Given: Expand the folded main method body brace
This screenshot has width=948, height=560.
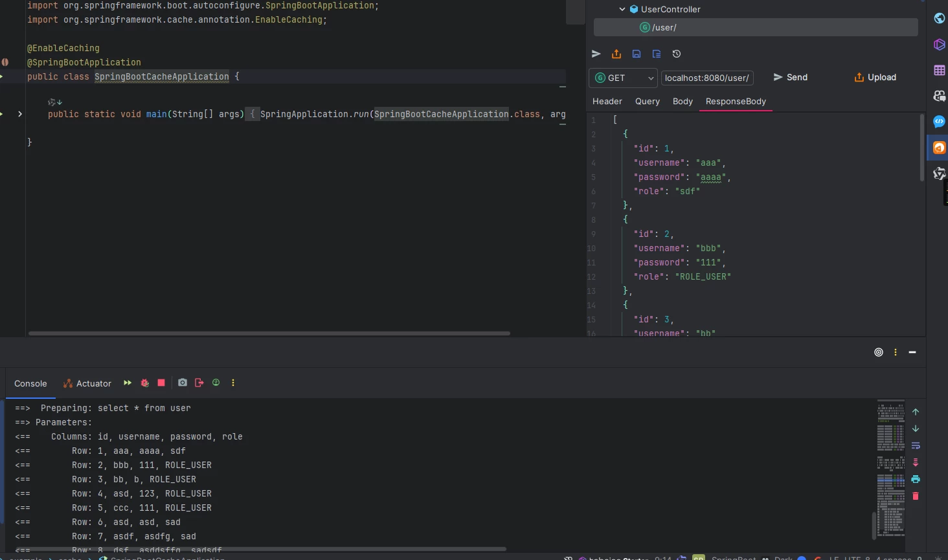Looking at the screenshot, I should [253, 114].
